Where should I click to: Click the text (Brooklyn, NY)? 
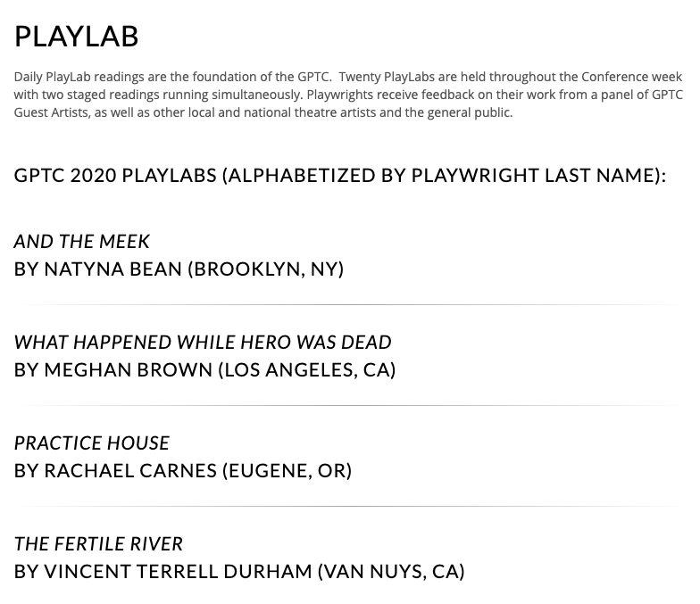(266, 269)
